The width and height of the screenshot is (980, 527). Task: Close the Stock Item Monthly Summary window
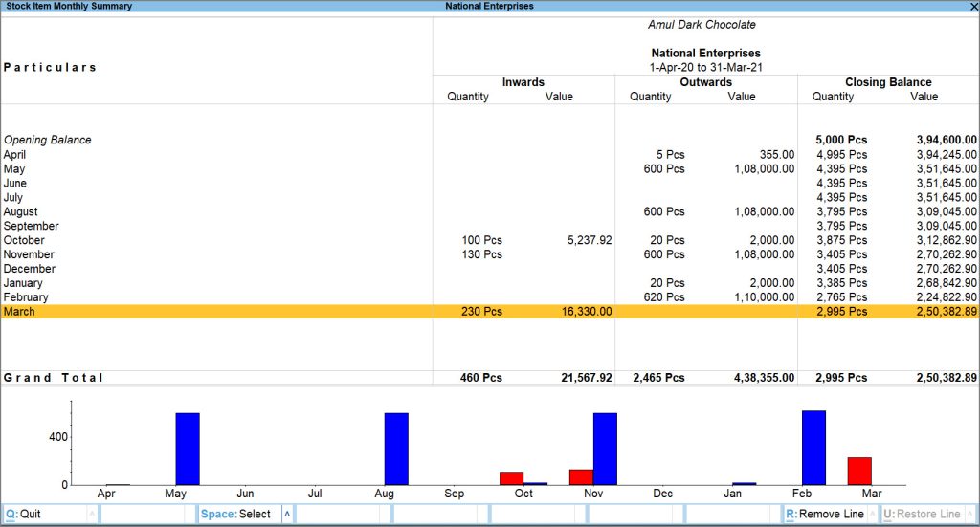click(973, 7)
